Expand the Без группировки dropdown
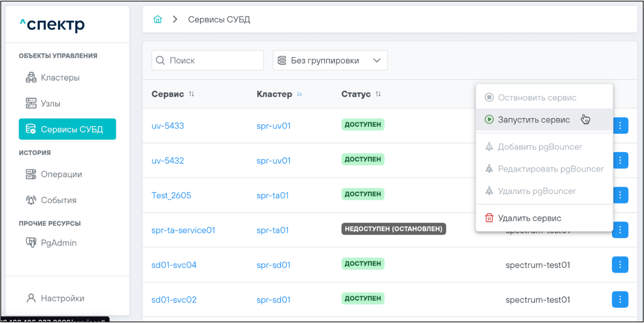 pyautogui.click(x=330, y=61)
